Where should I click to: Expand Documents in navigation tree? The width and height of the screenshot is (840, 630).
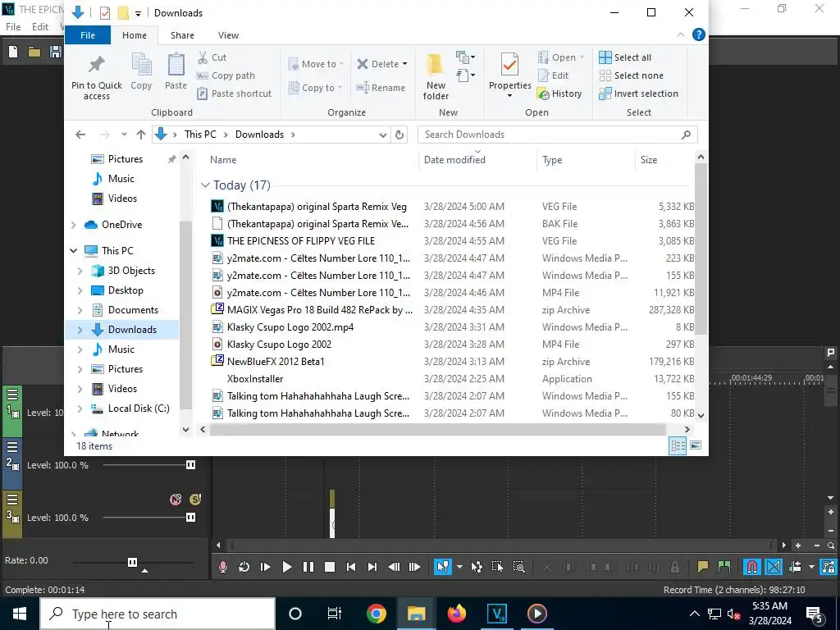(80, 310)
